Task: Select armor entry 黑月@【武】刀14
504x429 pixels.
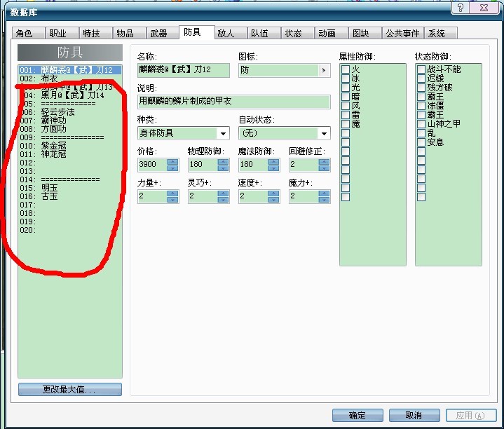Action: click(70, 95)
